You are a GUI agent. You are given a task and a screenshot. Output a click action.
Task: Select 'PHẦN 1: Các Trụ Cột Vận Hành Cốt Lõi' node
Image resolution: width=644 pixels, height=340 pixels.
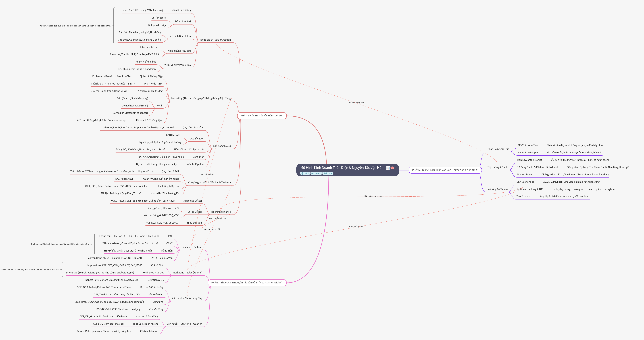coord(261,116)
